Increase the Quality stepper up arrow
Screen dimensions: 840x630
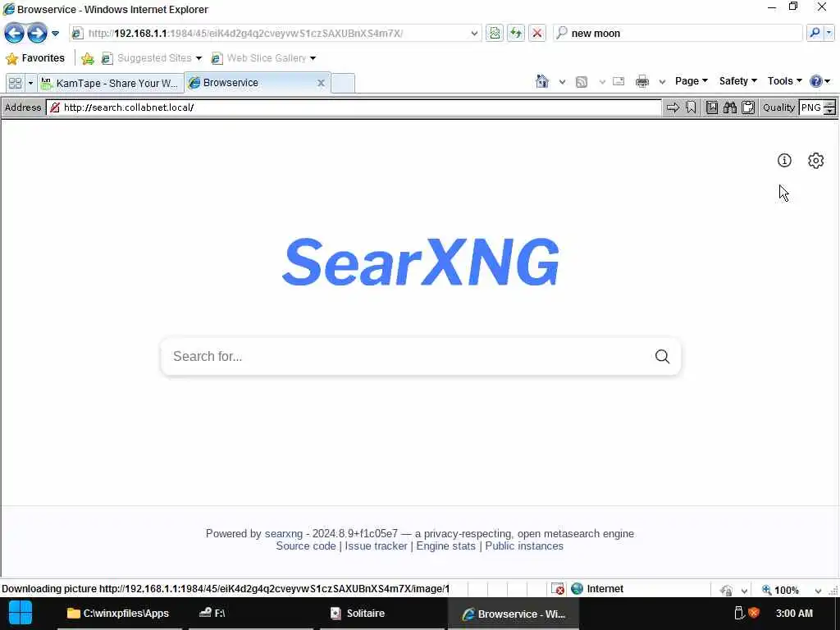click(830, 104)
